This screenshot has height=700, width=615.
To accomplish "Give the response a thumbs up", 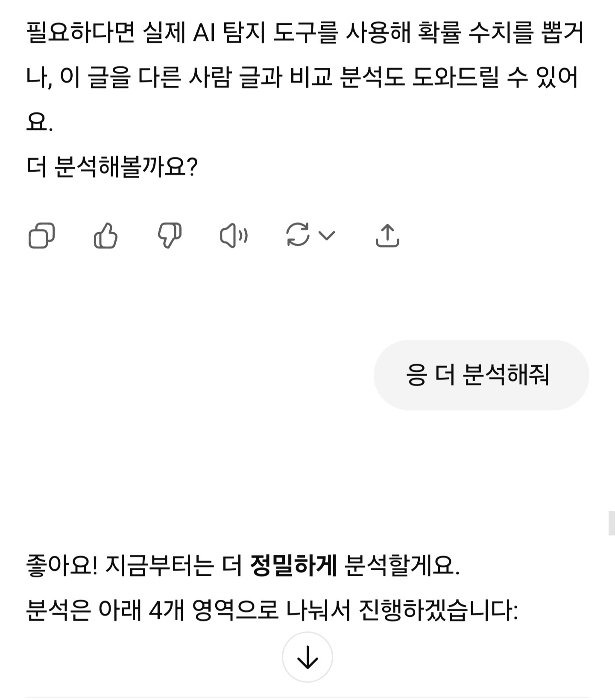I will click(x=105, y=235).
